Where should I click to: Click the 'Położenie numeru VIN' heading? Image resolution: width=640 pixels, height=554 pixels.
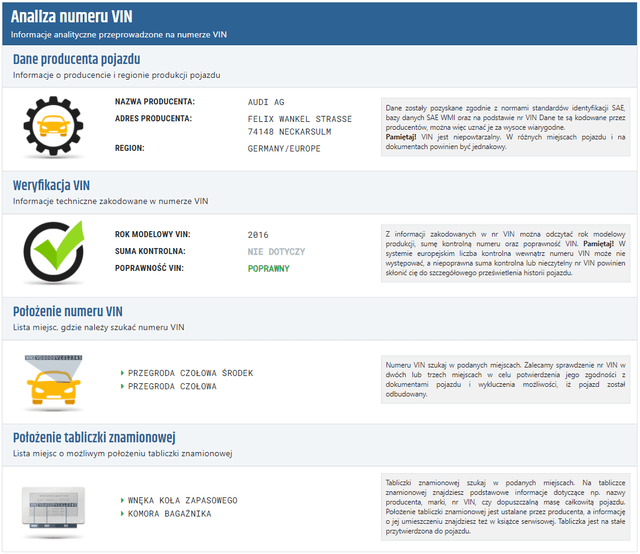[68, 311]
